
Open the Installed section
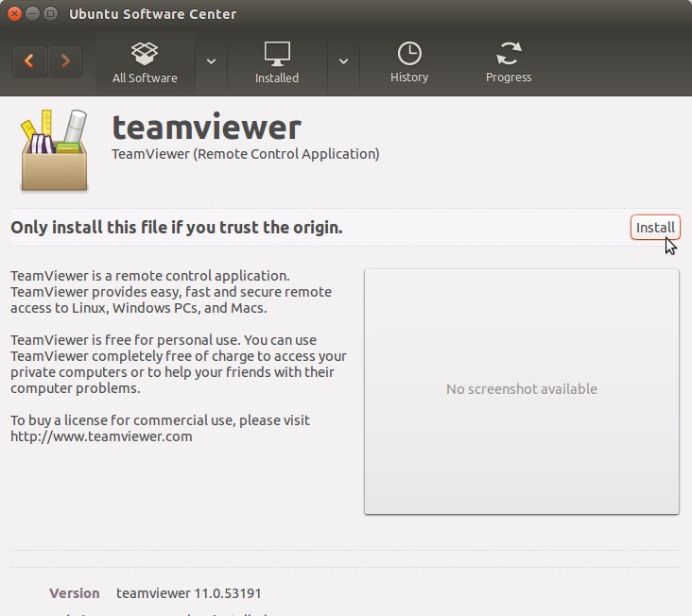point(277,62)
